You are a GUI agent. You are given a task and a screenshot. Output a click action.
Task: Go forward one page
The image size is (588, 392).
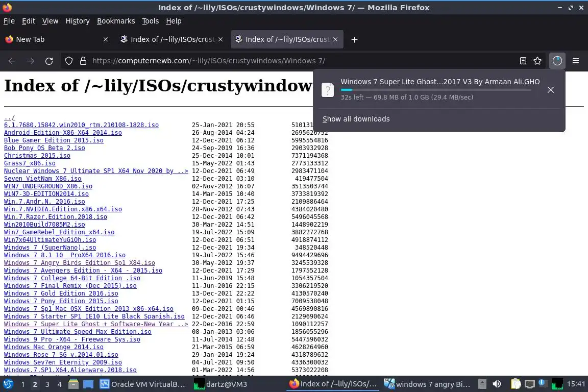[x=31, y=61]
